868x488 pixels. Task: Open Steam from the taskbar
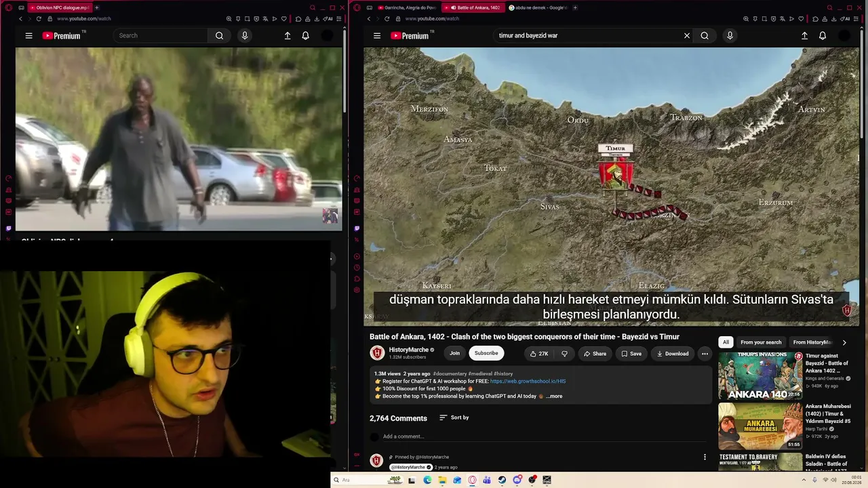point(502,480)
